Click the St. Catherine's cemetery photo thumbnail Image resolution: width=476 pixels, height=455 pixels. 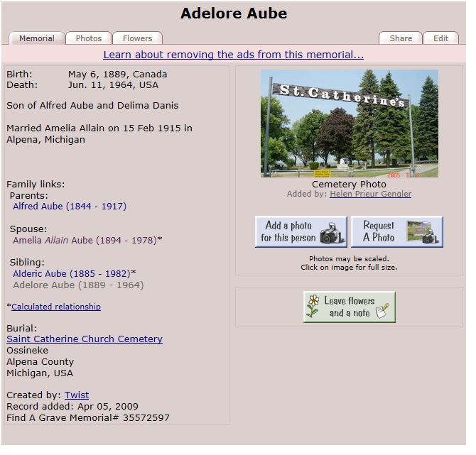click(350, 124)
